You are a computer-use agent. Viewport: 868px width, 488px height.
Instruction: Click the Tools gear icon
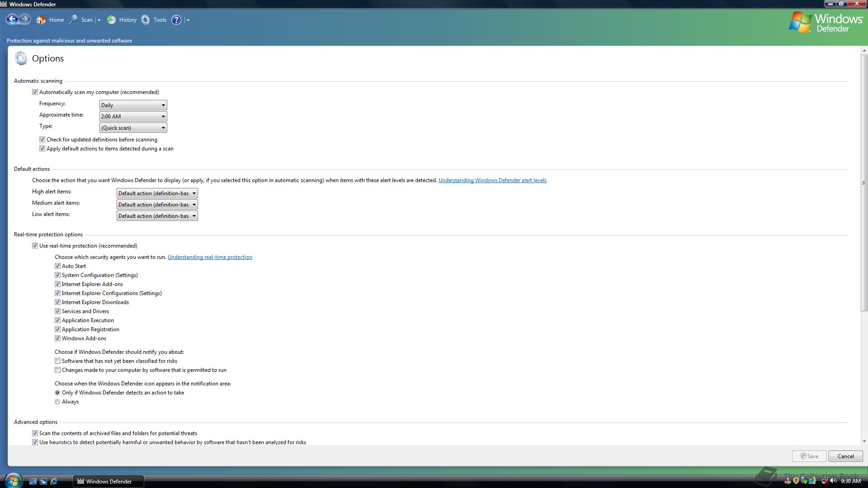[x=146, y=20]
